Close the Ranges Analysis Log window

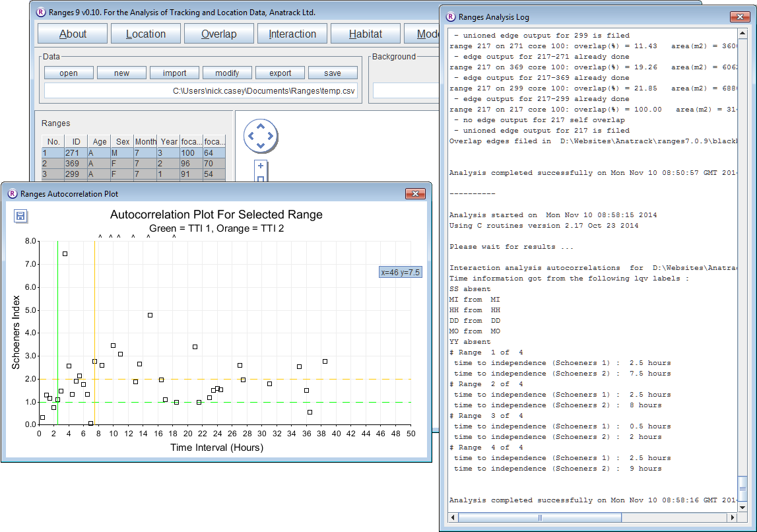coord(739,17)
